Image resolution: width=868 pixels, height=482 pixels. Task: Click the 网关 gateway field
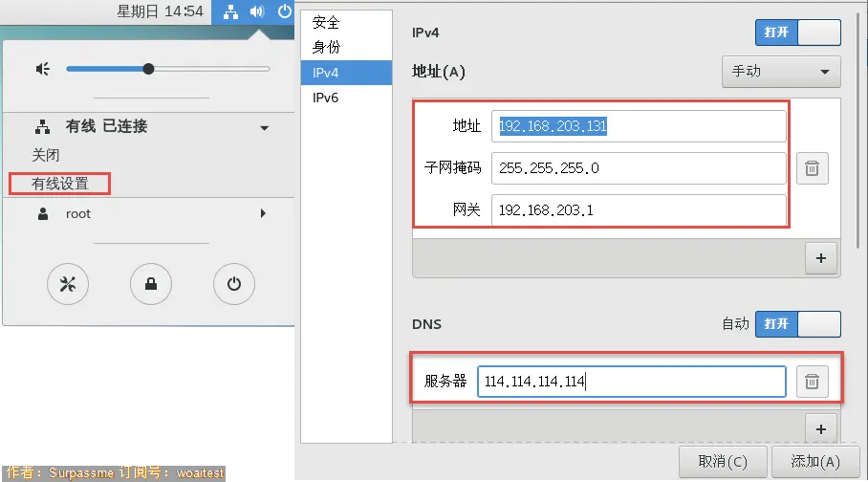(639, 210)
